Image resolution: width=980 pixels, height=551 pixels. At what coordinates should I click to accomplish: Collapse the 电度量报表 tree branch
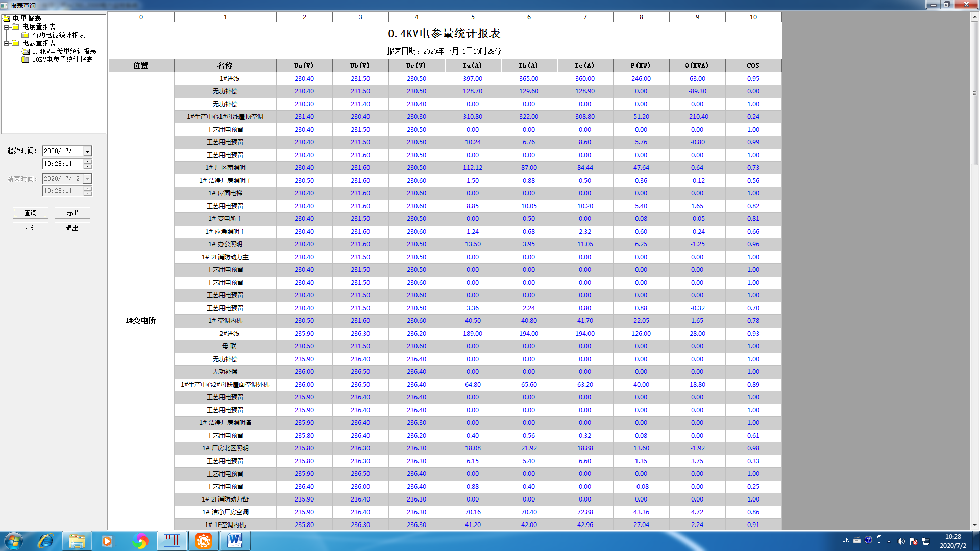click(x=6, y=28)
